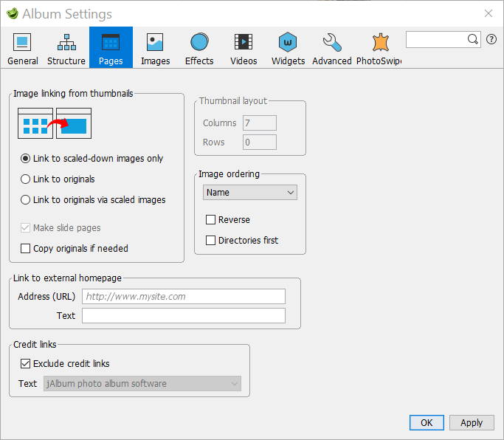Click the Apply button
504x440 pixels.
471,422
